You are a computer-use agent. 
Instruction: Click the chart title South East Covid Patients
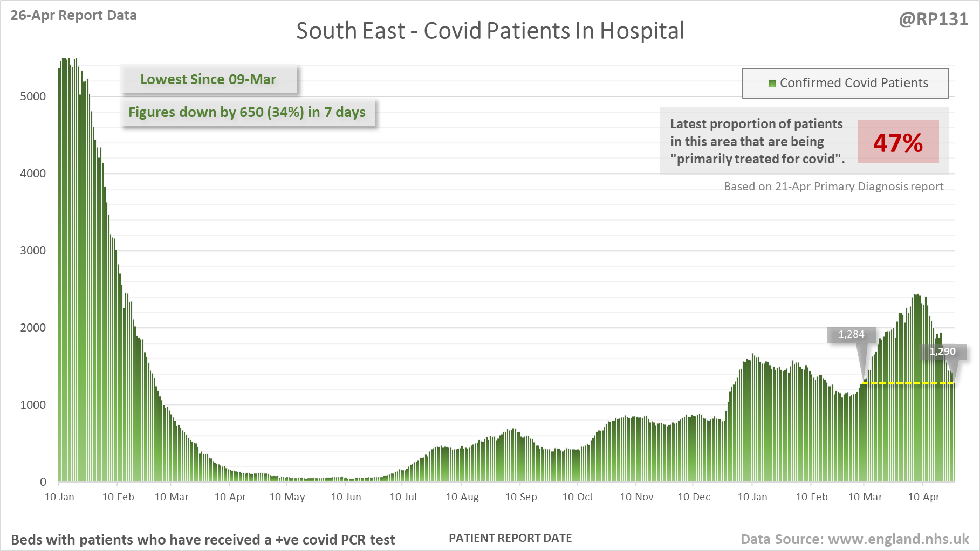[x=490, y=31]
